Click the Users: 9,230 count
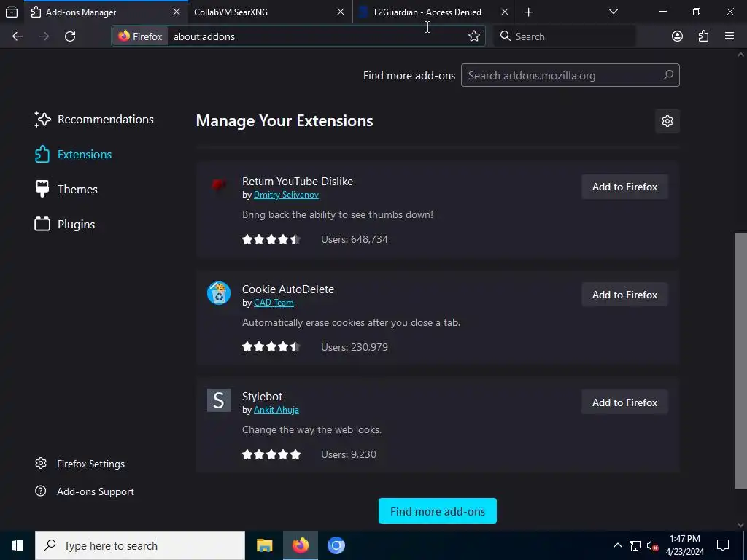Viewport: 747px width, 560px height. (348, 454)
